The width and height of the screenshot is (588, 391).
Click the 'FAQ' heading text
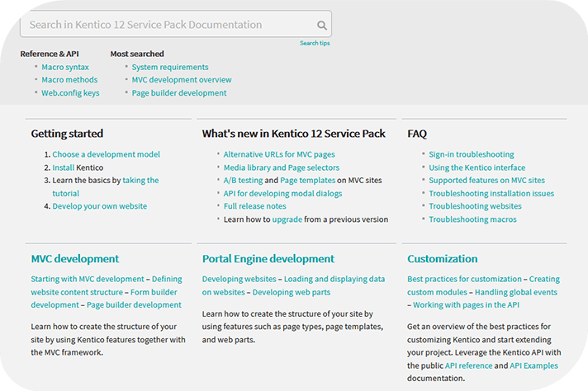[x=417, y=134]
